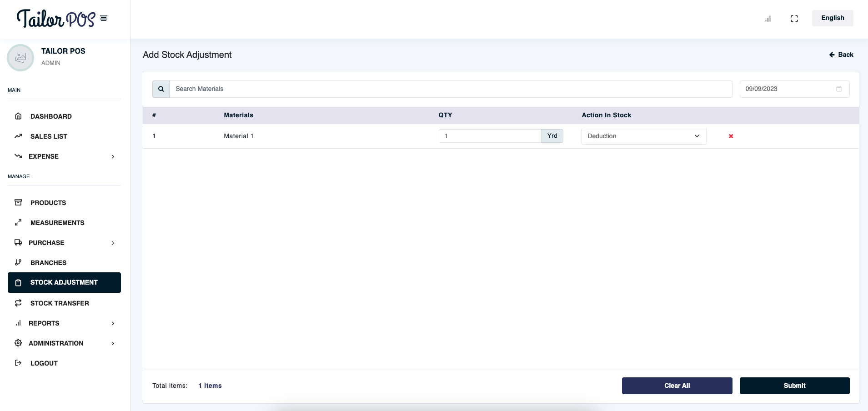Click the user profile avatar image

coord(20,58)
